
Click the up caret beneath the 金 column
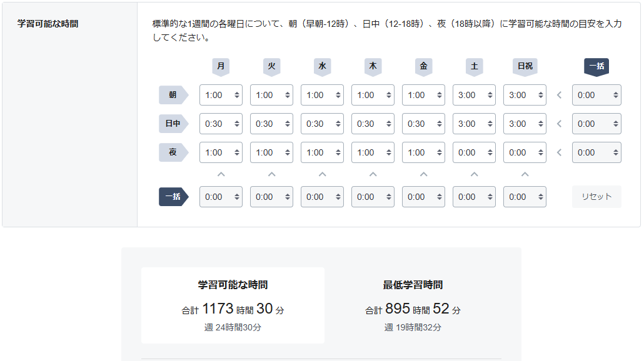423,175
